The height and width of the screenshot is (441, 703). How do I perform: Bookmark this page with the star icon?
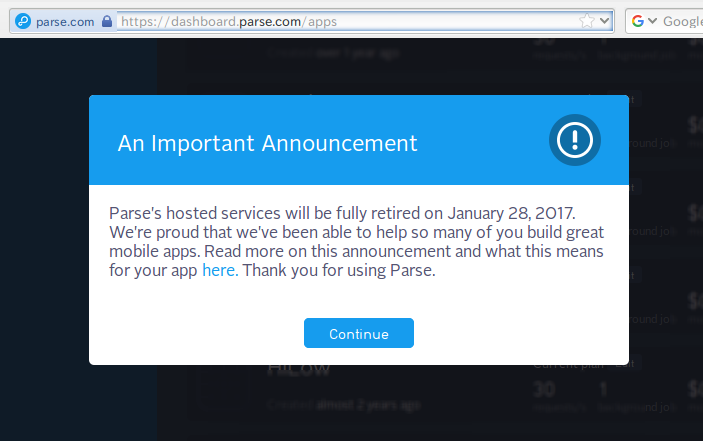pyautogui.click(x=586, y=21)
